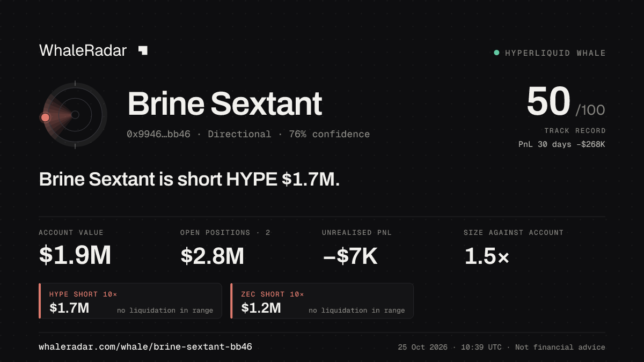Click the ACCOUNT VALUE label
The height and width of the screenshot is (362, 644).
tap(71, 233)
